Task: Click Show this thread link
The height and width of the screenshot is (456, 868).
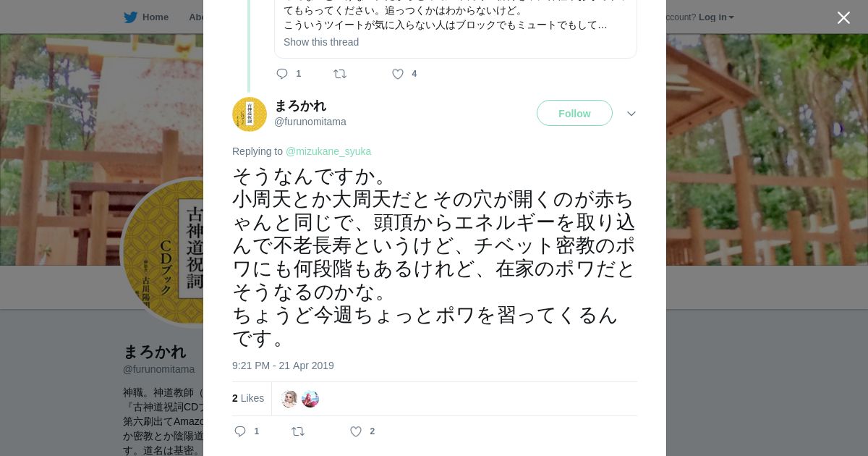Action: coord(321,42)
